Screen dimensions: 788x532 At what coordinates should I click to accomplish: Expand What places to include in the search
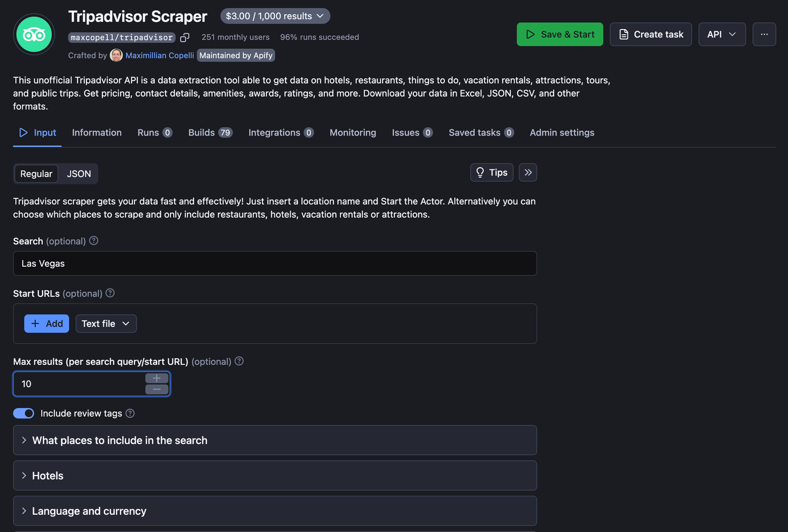click(x=119, y=440)
